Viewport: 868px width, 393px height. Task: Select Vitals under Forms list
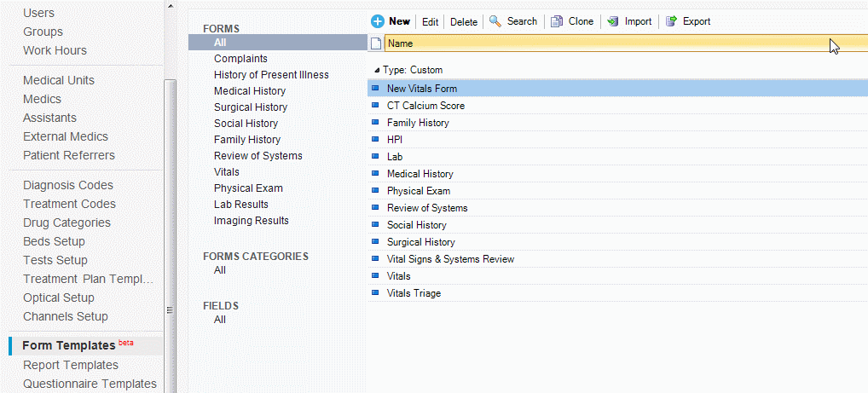coord(227,172)
